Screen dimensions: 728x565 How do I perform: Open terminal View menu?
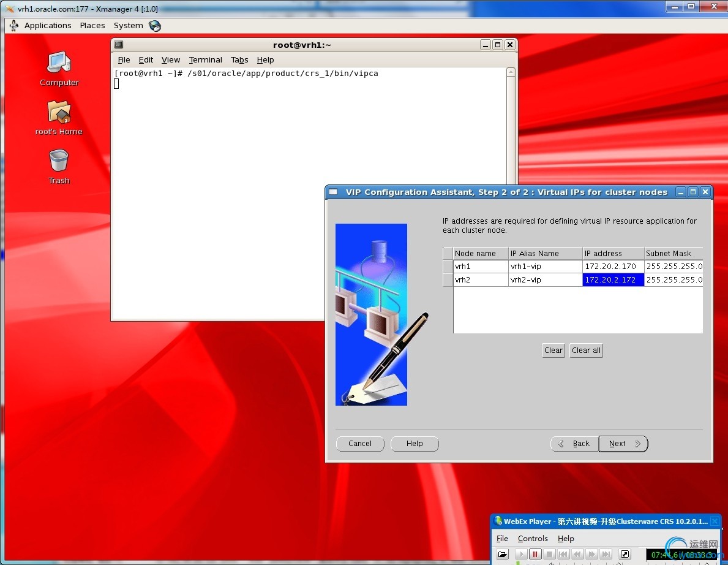point(171,59)
